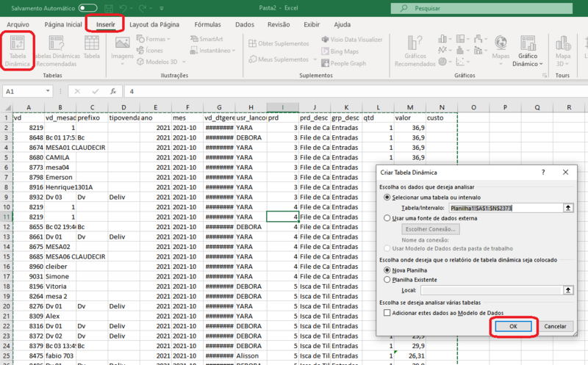Click the Tabela Dinâmica icon

(17, 43)
